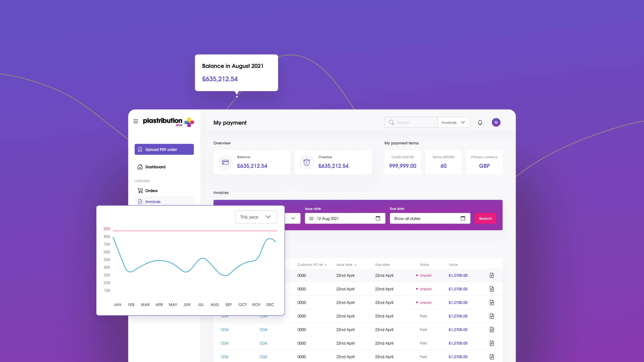Toggle the due date calendar picker
The height and width of the screenshot is (362, 644).
coord(463,218)
